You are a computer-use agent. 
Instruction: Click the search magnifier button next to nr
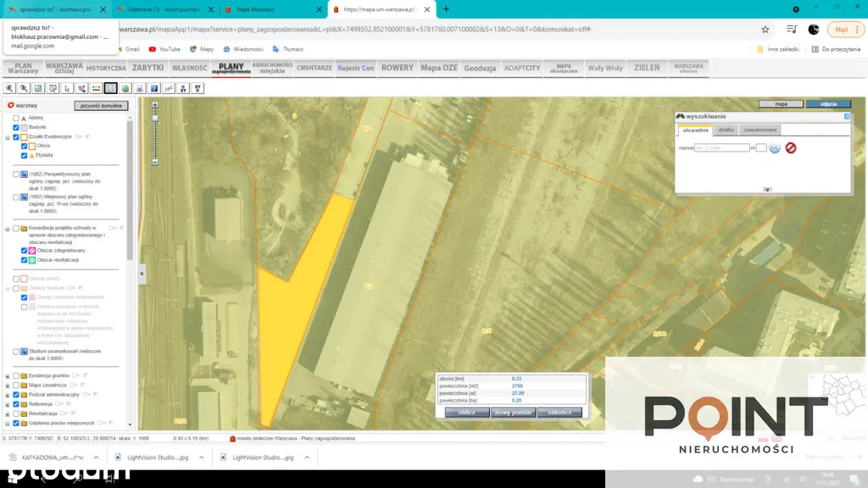[775, 147]
